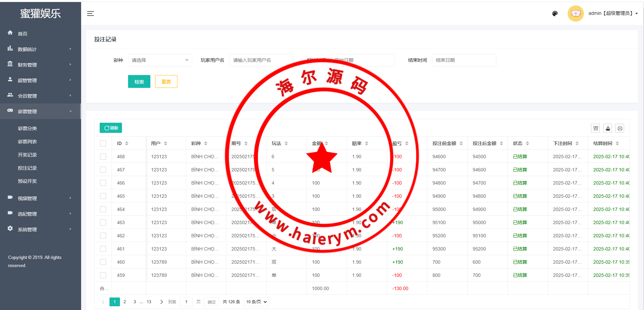Toggle the sidebar collapse hamburger icon
644x310 pixels.
coord(91,14)
